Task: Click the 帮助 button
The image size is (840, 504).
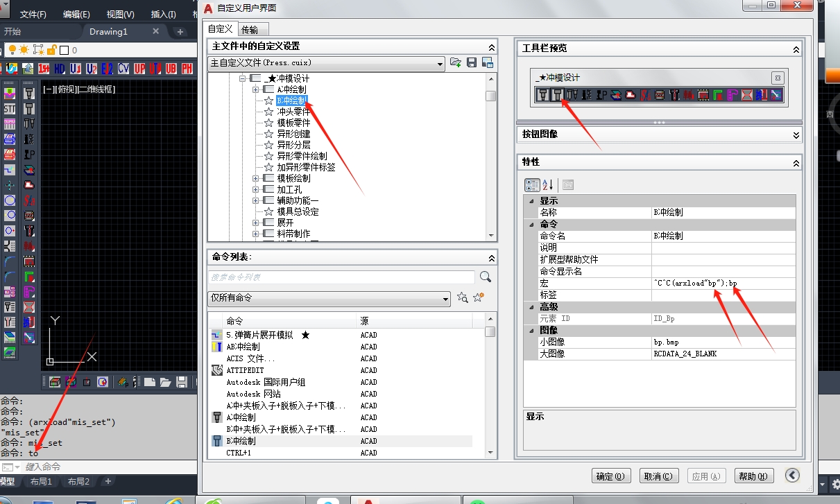Action: [x=753, y=476]
